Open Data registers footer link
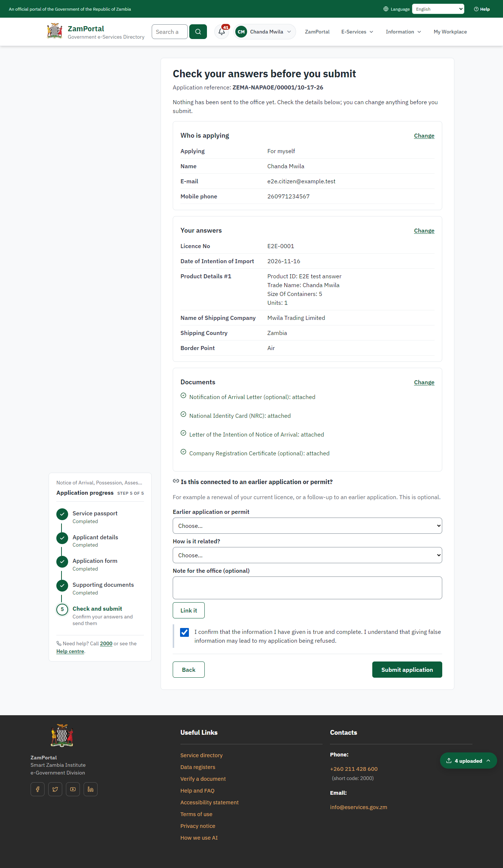 (198, 767)
